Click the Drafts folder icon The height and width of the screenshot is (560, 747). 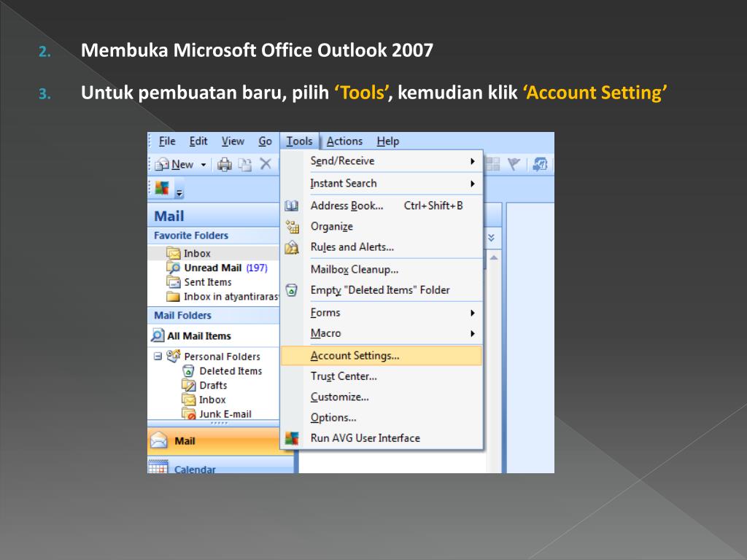coord(189,385)
